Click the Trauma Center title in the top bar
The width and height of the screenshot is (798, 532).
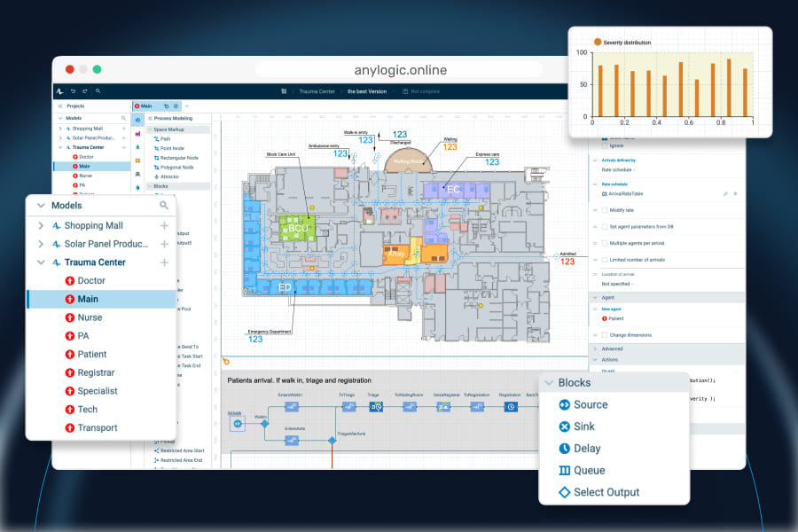[x=317, y=91]
